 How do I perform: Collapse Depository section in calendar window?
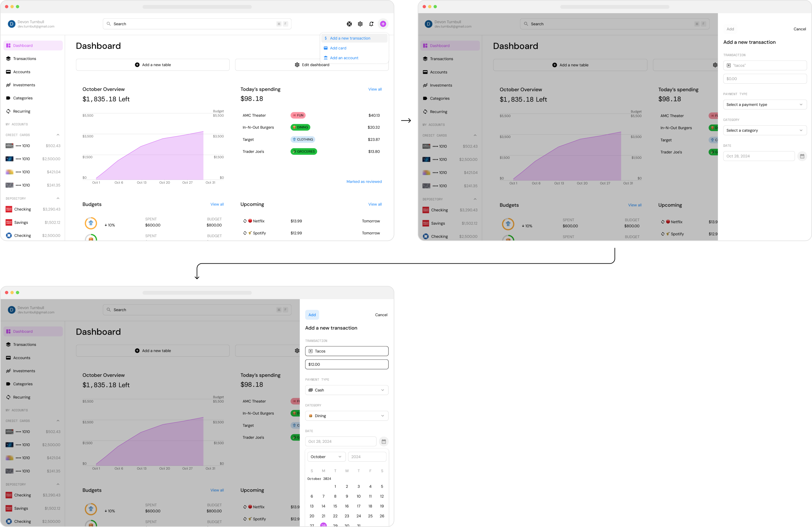pyautogui.click(x=58, y=484)
